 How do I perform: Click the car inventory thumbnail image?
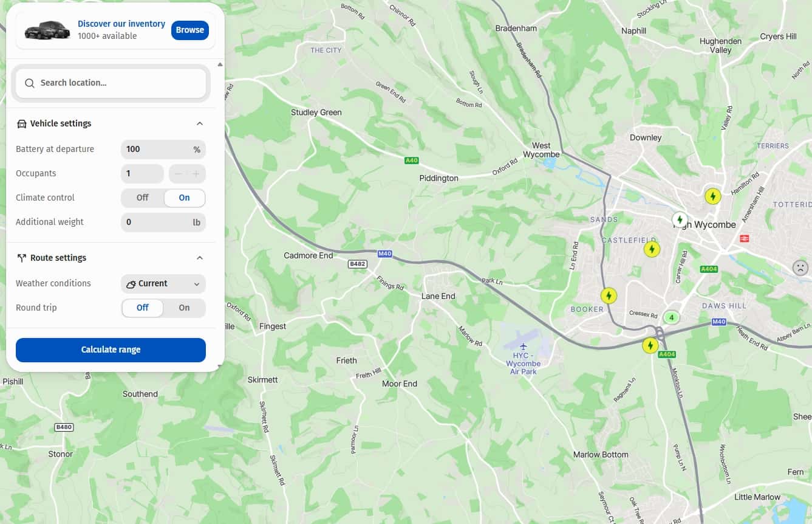47,30
